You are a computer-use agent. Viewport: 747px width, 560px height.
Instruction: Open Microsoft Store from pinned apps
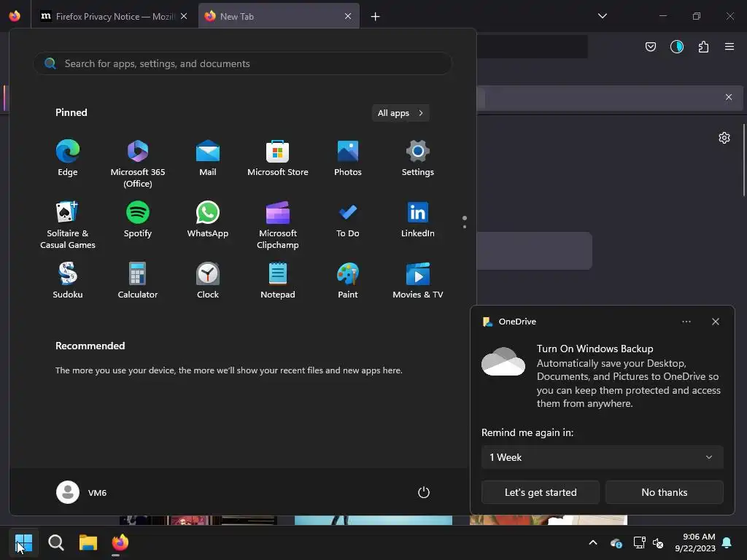[278, 159]
